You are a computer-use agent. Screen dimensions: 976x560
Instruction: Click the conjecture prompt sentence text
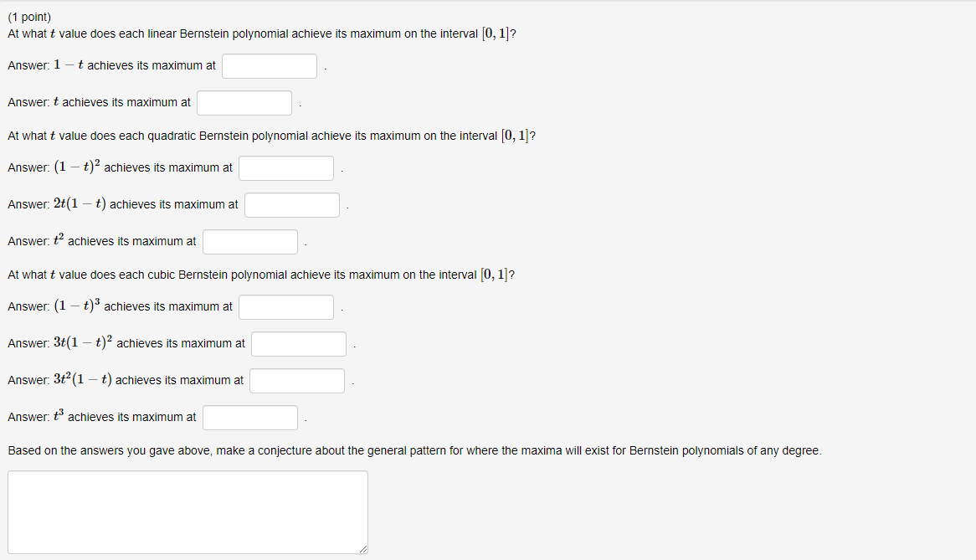pos(415,450)
